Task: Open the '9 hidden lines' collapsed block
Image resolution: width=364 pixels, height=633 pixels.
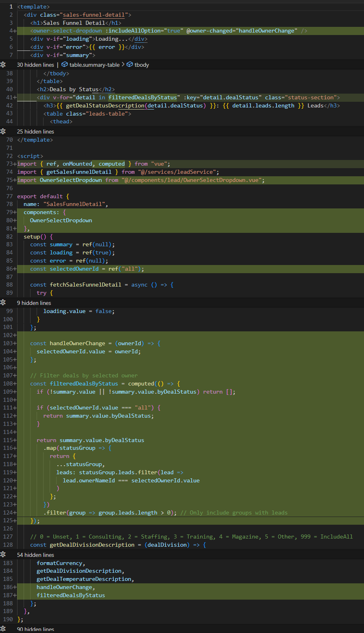Action: click(34, 303)
